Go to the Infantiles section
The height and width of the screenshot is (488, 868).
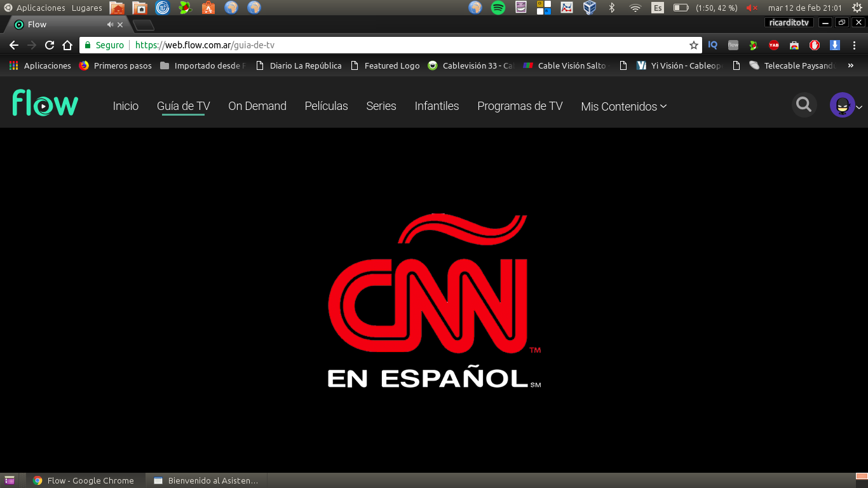click(x=437, y=106)
